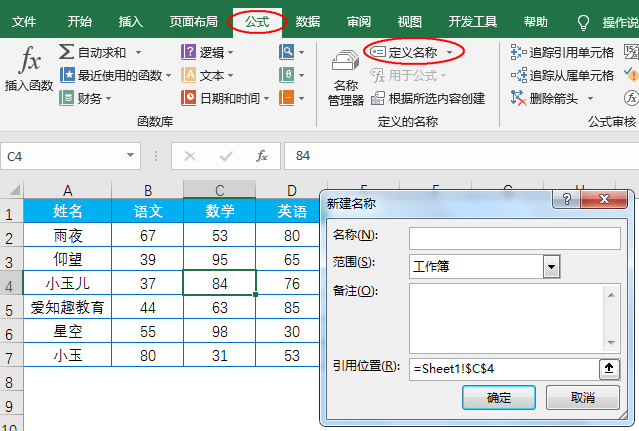
Task: Select the cell with name 星空
Action: (67, 331)
